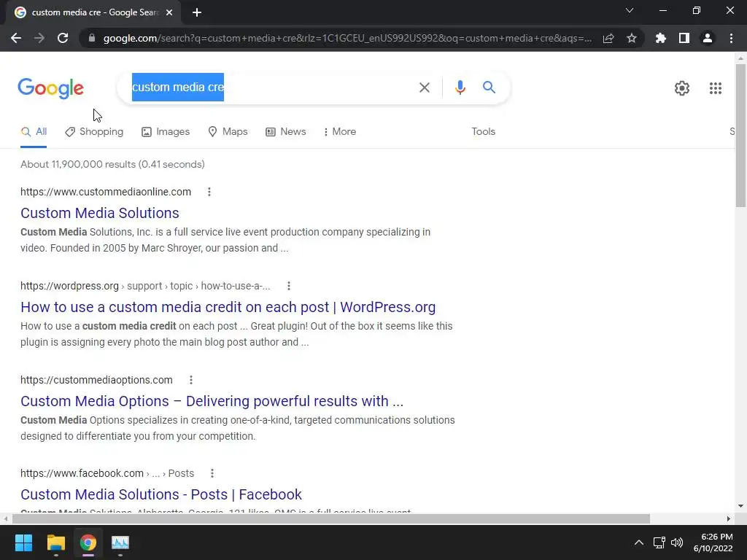Click the scroll right arrow
The image size is (747, 560).
point(729,518)
